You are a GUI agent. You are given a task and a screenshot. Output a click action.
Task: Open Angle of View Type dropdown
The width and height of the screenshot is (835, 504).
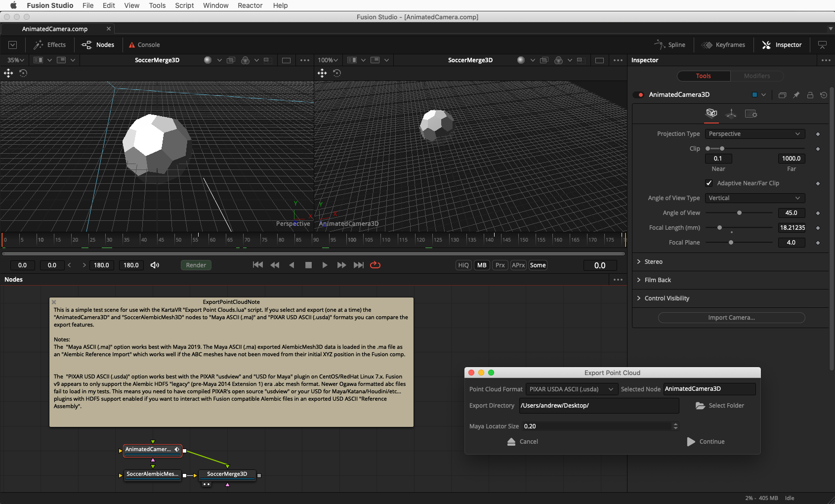coord(755,198)
